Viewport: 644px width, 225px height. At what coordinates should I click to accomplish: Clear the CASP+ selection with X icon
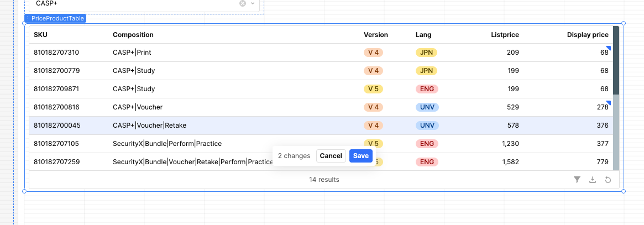pos(242,3)
